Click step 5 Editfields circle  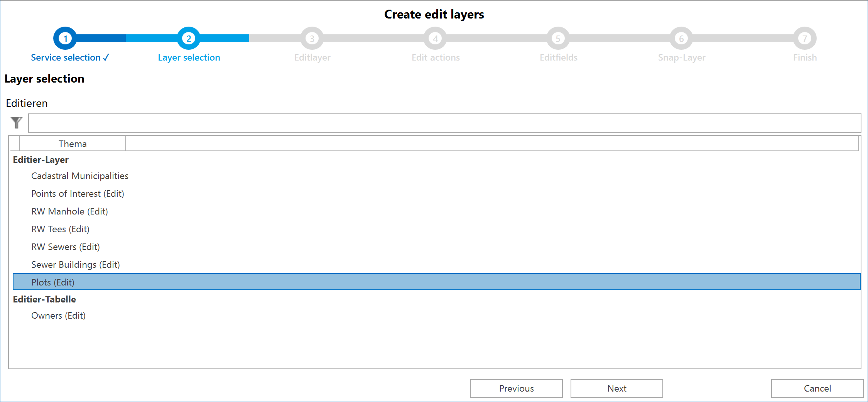pyautogui.click(x=558, y=38)
